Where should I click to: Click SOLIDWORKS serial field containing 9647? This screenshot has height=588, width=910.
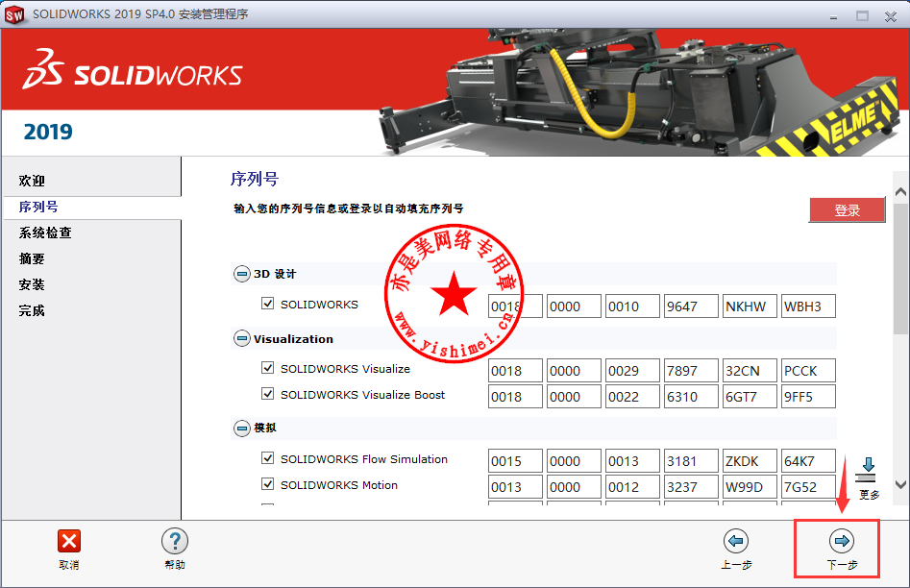(x=691, y=306)
